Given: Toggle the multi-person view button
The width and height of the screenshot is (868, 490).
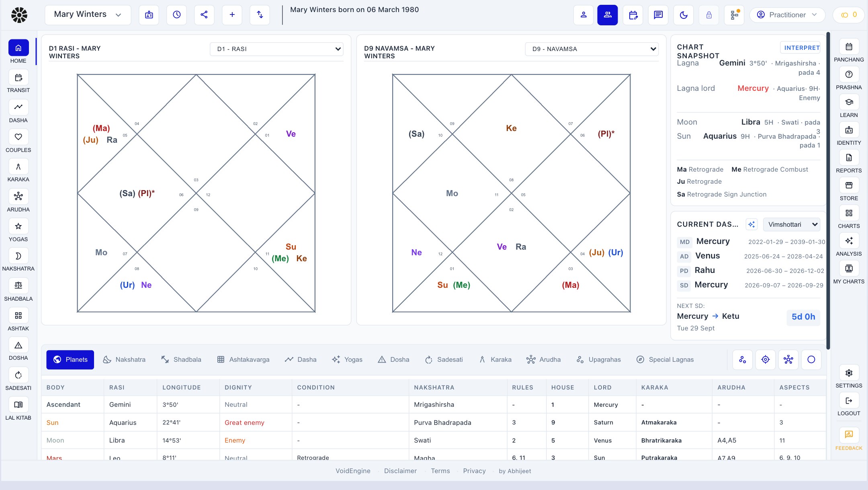Looking at the screenshot, I should pyautogui.click(x=608, y=15).
